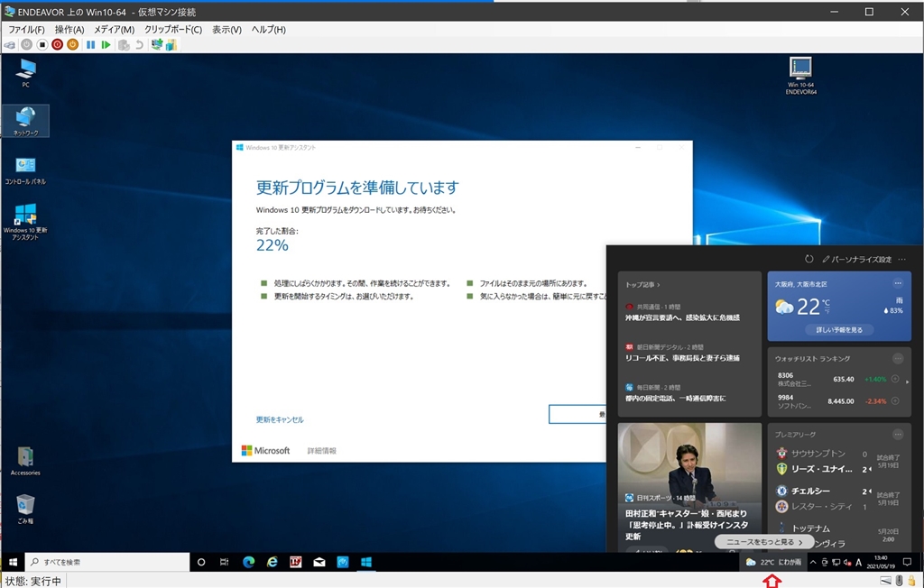Click the 更新をキャンセル link
Screen dimensions: 924x588
point(280,419)
